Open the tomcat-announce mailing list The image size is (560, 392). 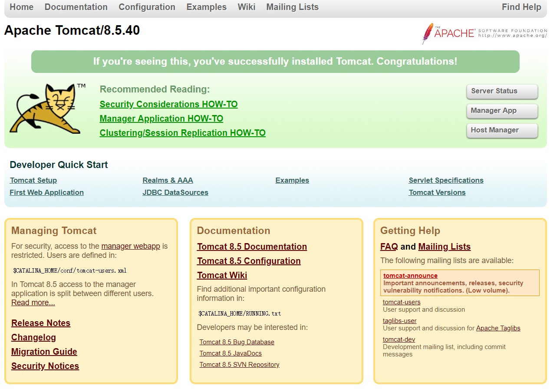[x=410, y=276]
